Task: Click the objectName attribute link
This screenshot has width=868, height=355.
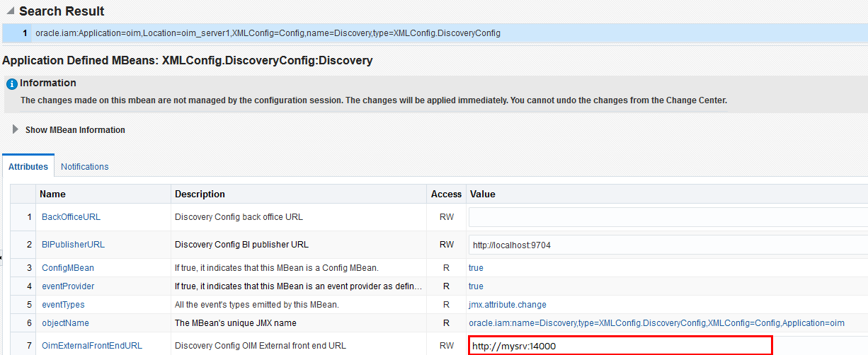Action: coord(64,323)
